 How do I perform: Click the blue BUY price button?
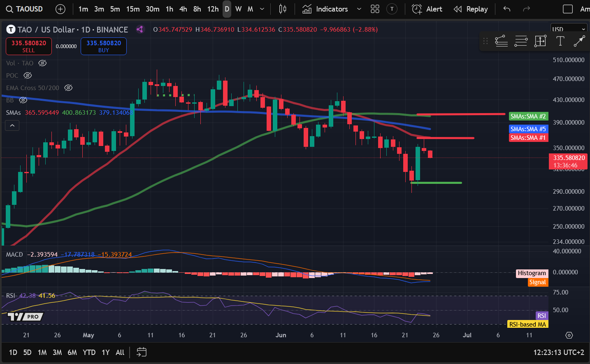[x=104, y=46]
